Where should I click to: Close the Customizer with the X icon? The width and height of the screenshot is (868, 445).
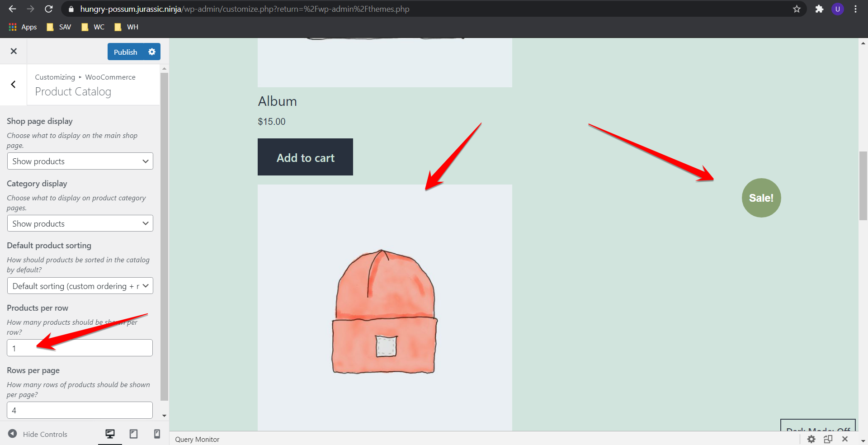14,51
